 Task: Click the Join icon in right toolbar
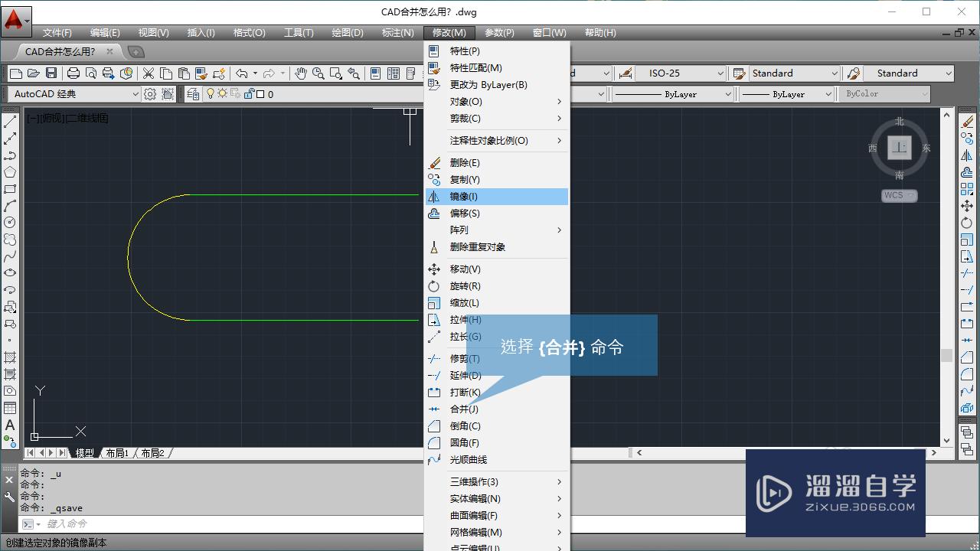(968, 341)
